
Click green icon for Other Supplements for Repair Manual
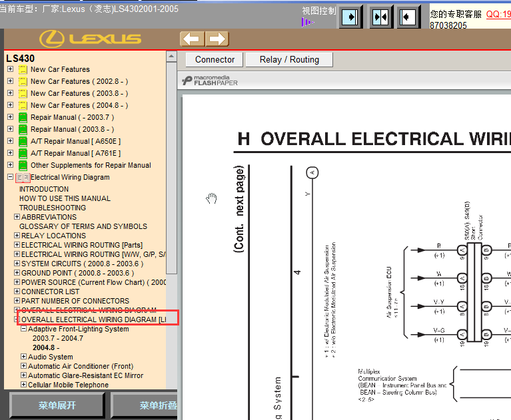(x=23, y=165)
